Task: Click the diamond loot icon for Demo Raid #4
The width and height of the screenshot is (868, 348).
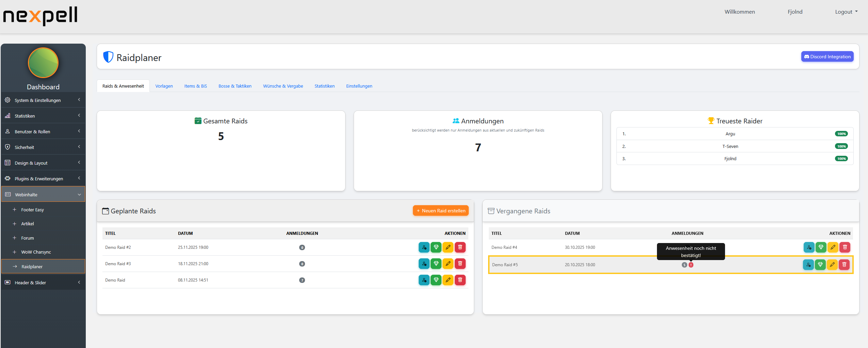Action: tap(820, 247)
